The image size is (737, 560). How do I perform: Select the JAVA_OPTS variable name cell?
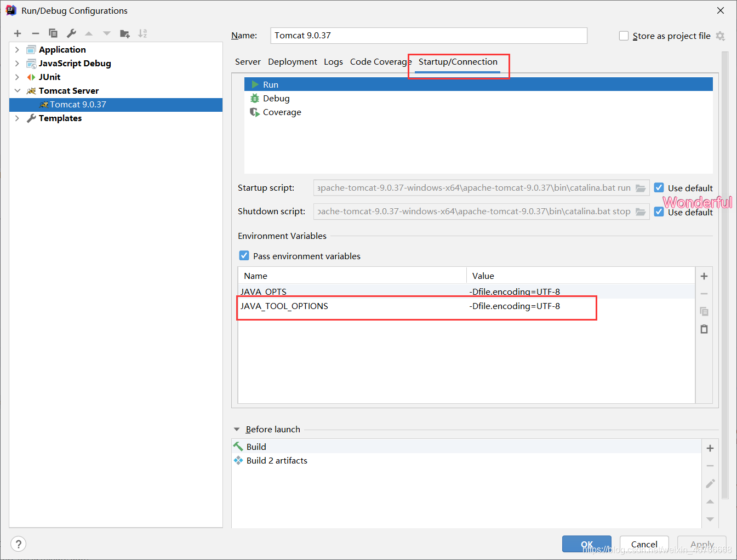[x=352, y=292]
